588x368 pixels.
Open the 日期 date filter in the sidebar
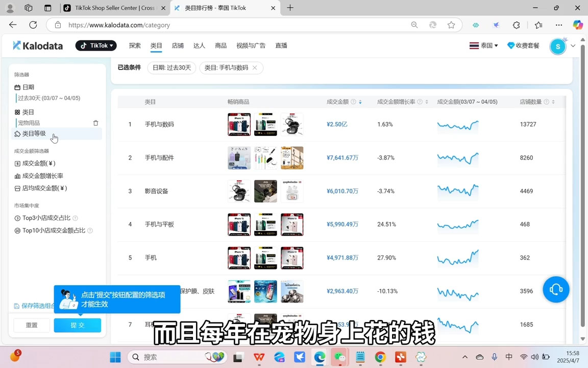pyautogui.click(x=24, y=87)
